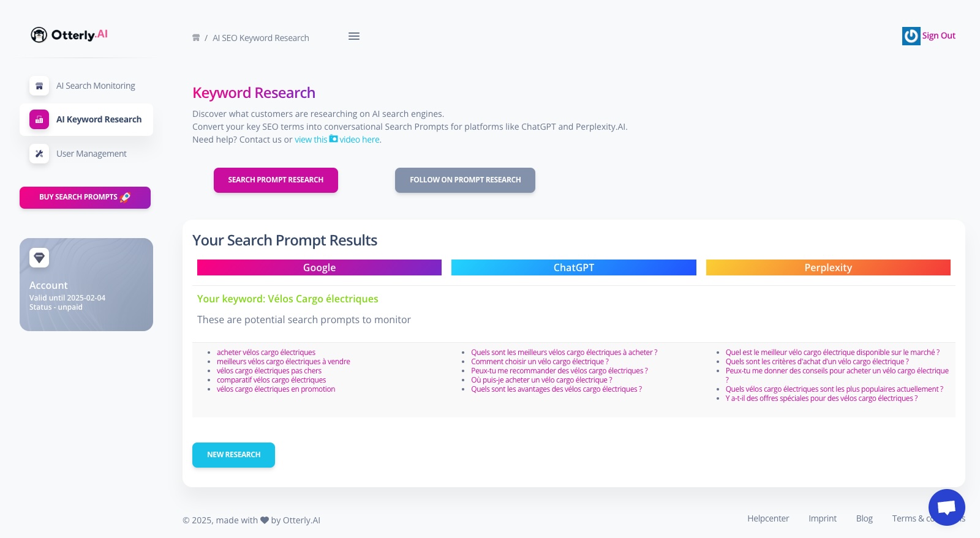Toggle the hamburger sidebar menu

(354, 36)
